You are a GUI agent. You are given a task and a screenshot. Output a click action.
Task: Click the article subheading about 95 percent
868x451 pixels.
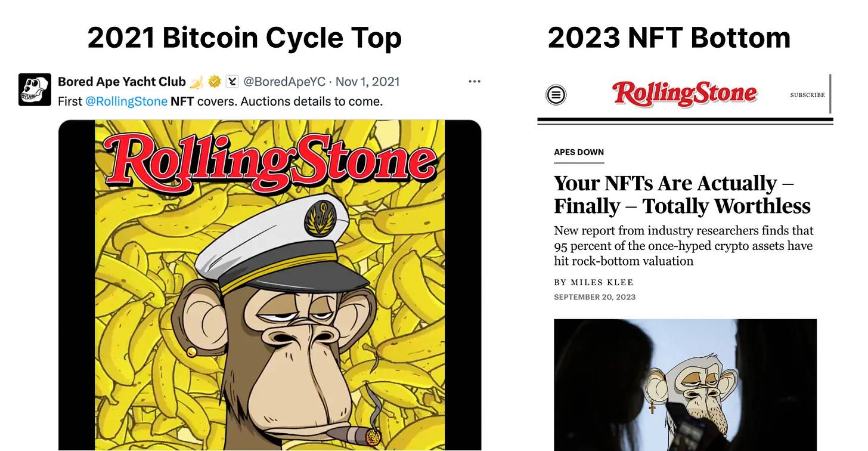click(683, 246)
